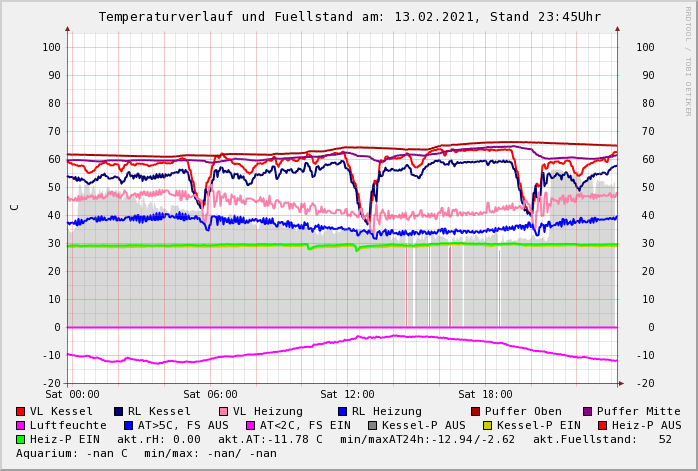Viewport: 698px width, 471px height.
Task: Click the chart title Temperaturverlauf und Fuellstand
Action: point(349,17)
